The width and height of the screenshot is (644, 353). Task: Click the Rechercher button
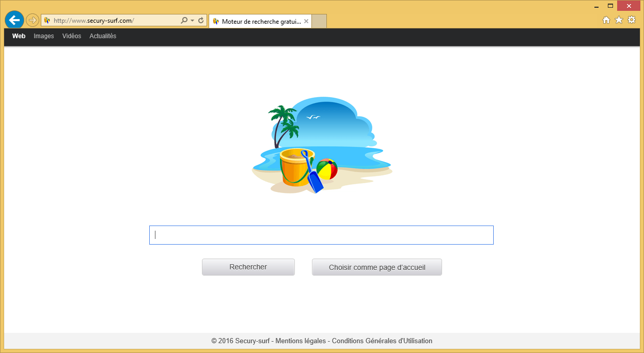tap(248, 267)
